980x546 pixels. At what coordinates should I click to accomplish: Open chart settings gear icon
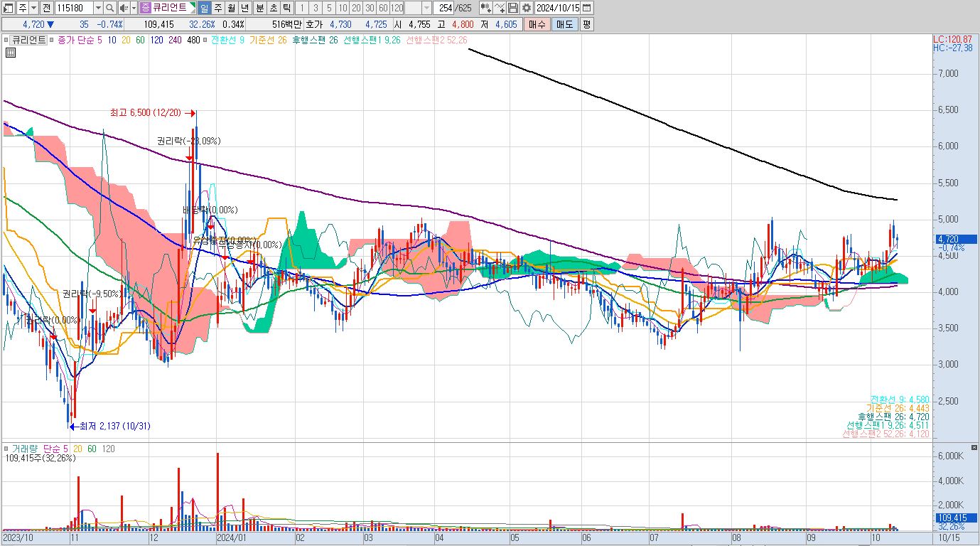pos(526,8)
